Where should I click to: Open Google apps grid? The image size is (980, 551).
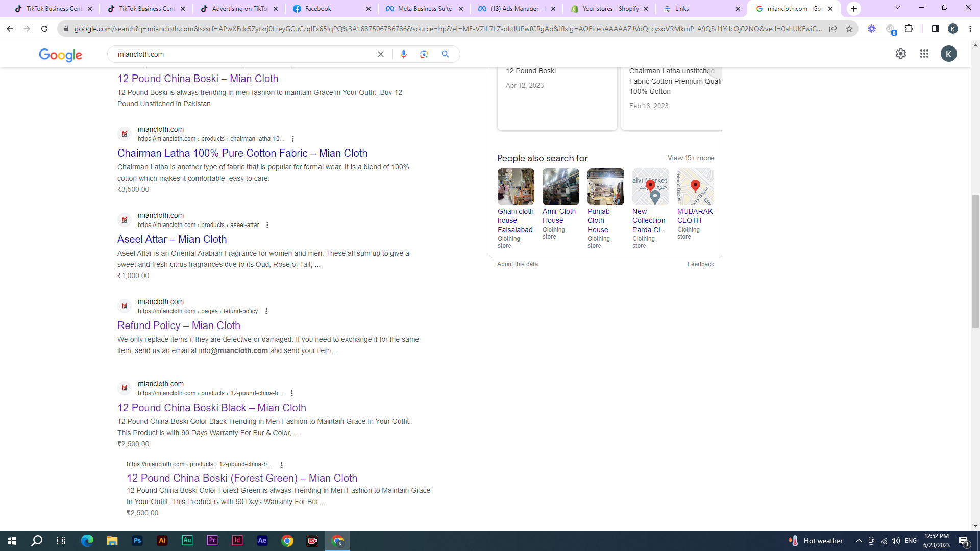[924, 54]
